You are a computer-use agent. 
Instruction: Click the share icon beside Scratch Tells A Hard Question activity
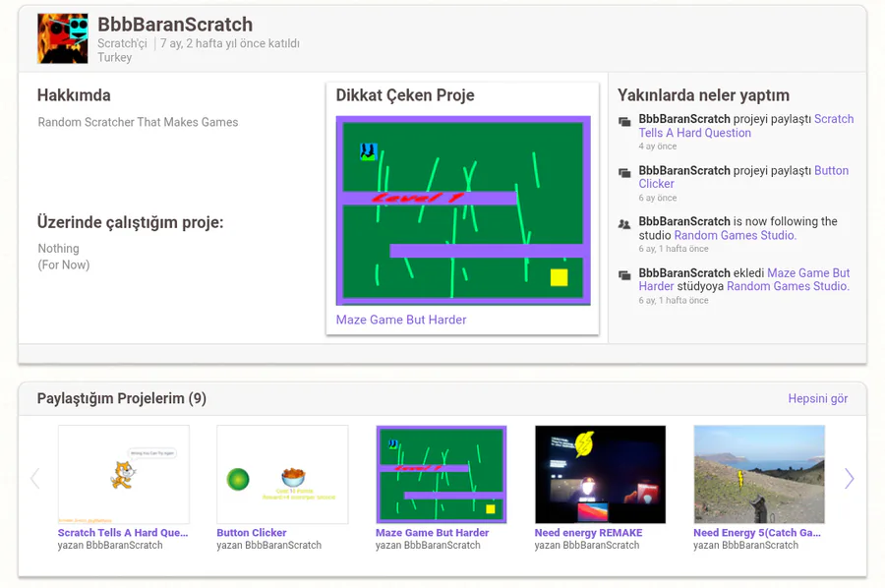click(x=624, y=121)
